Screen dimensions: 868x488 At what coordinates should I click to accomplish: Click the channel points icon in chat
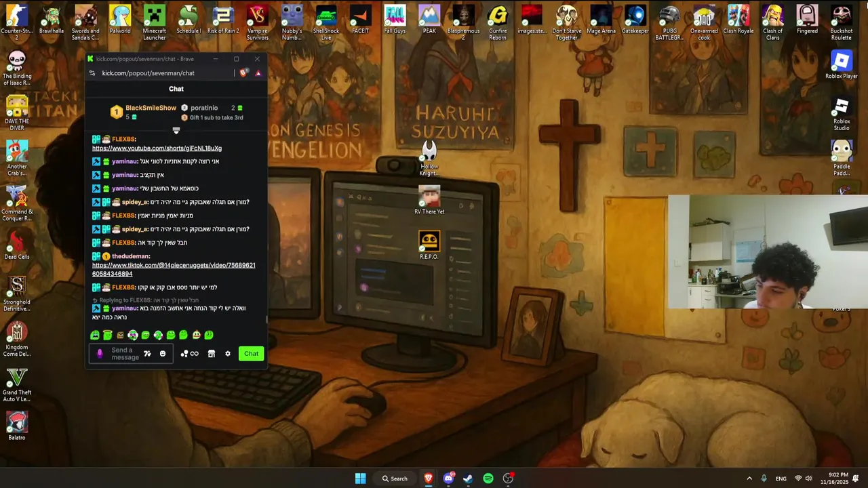coord(189,353)
